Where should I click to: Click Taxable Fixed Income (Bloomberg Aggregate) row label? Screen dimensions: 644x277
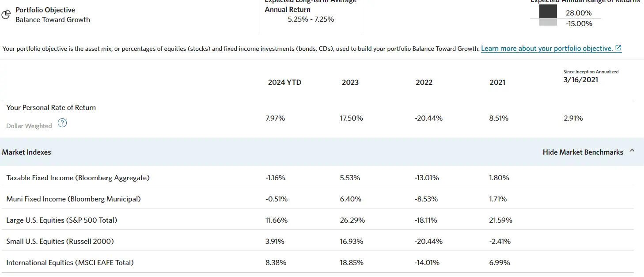tap(78, 178)
